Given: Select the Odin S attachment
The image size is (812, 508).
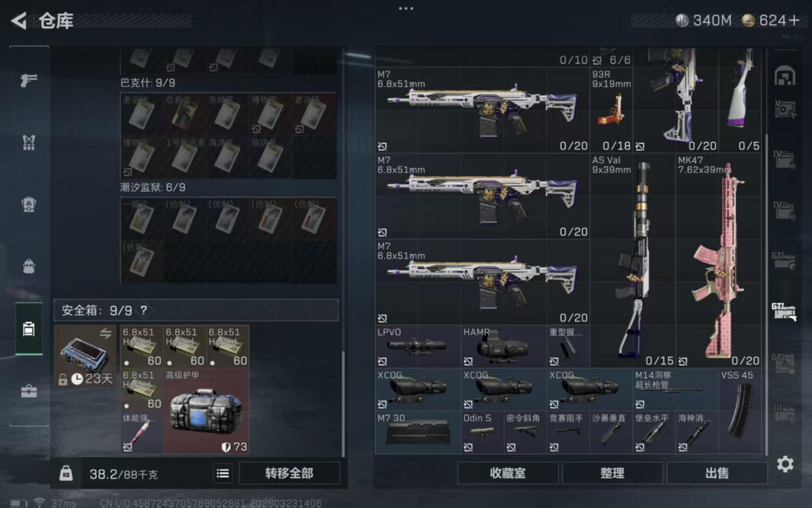Looking at the screenshot, I should (x=482, y=432).
